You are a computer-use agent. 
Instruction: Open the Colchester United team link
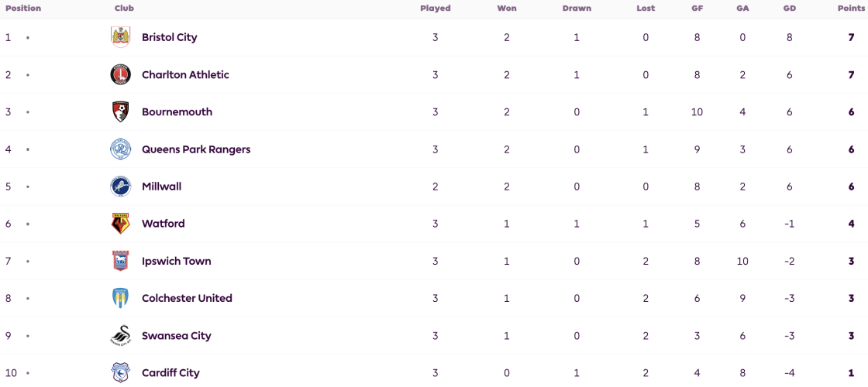187,298
